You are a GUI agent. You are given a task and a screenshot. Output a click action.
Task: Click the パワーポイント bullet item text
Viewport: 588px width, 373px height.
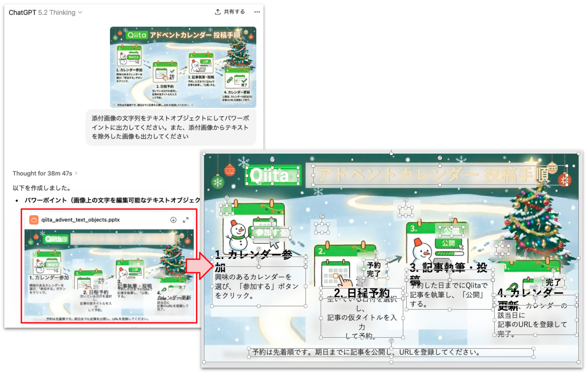click(x=112, y=200)
